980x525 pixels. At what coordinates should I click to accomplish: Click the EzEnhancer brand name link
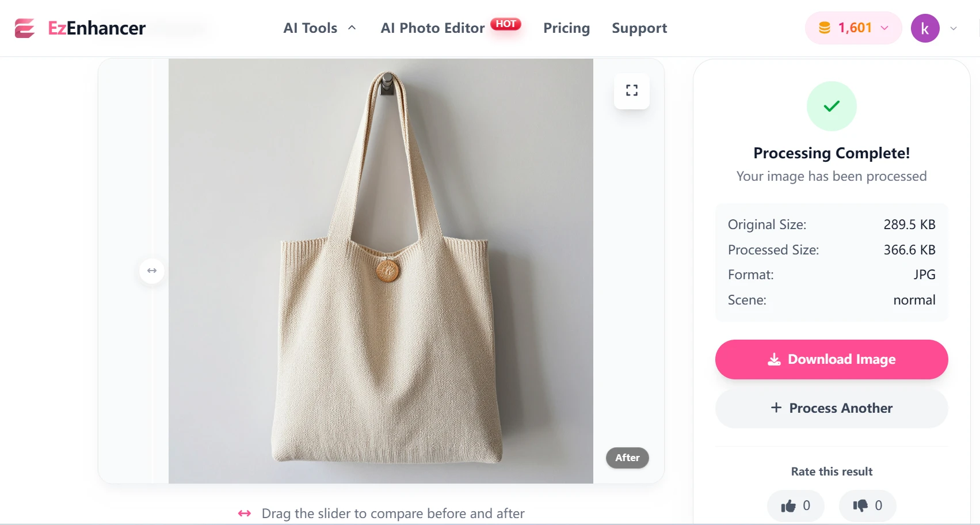pos(97,28)
